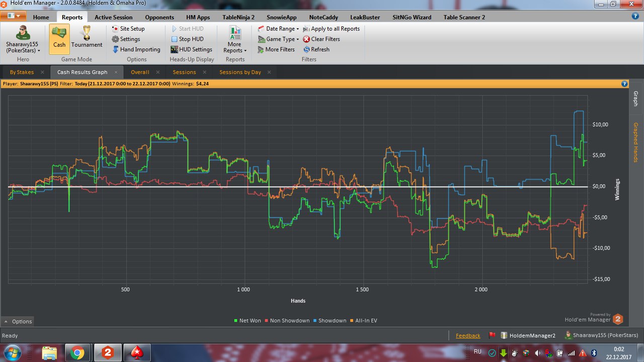Open Google Chrome from the taskbar
The height and width of the screenshot is (362, 644).
77,353
